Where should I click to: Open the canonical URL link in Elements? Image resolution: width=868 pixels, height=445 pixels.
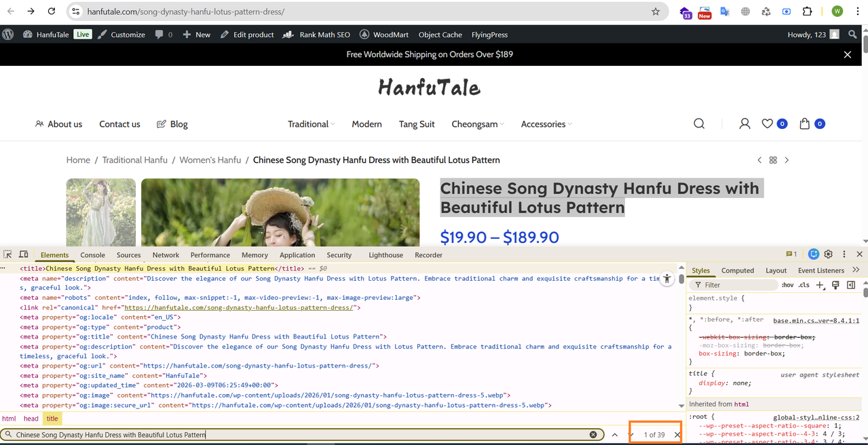tap(238, 307)
